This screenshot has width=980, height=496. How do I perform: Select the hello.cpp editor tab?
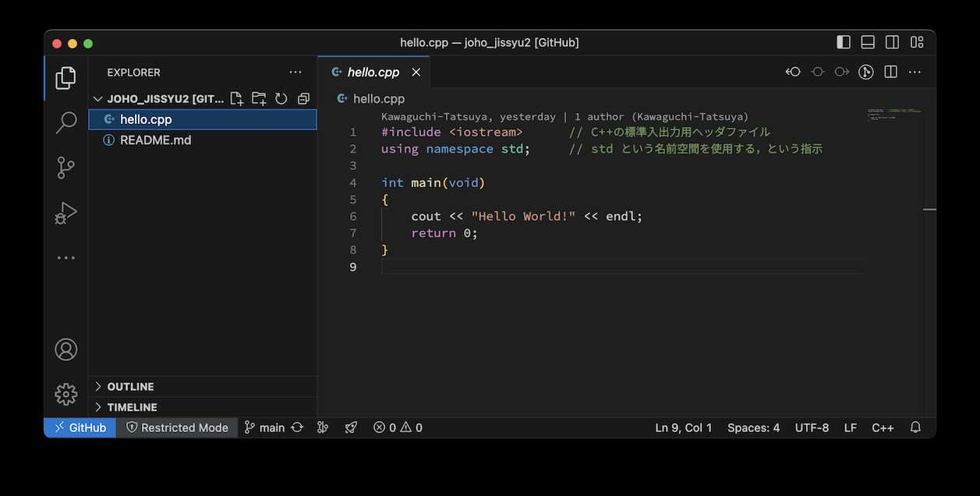click(373, 72)
